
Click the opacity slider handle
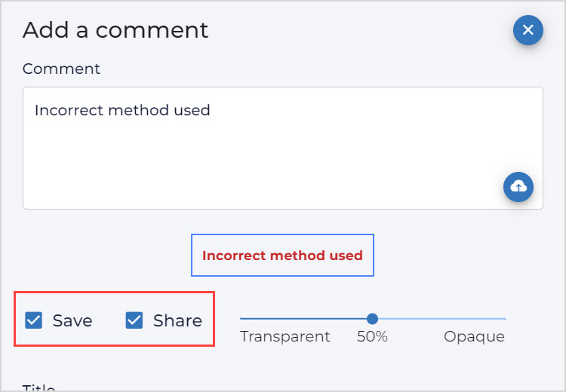(372, 319)
